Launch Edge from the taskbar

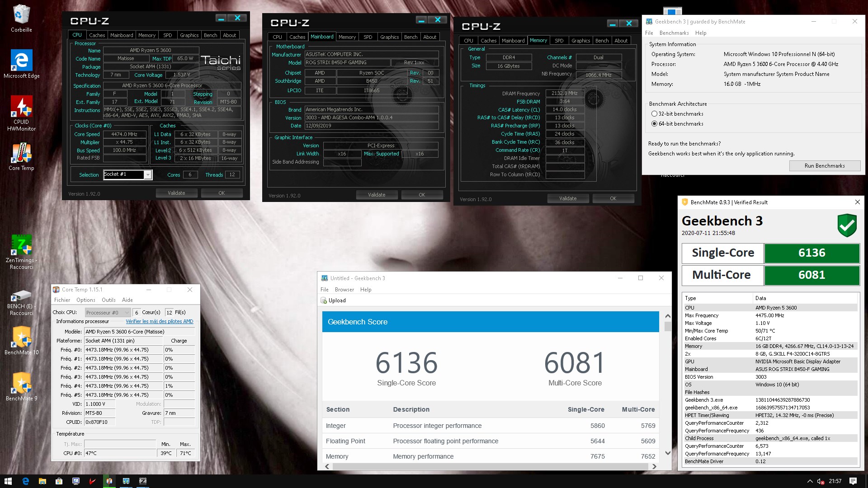click(25, 481)
